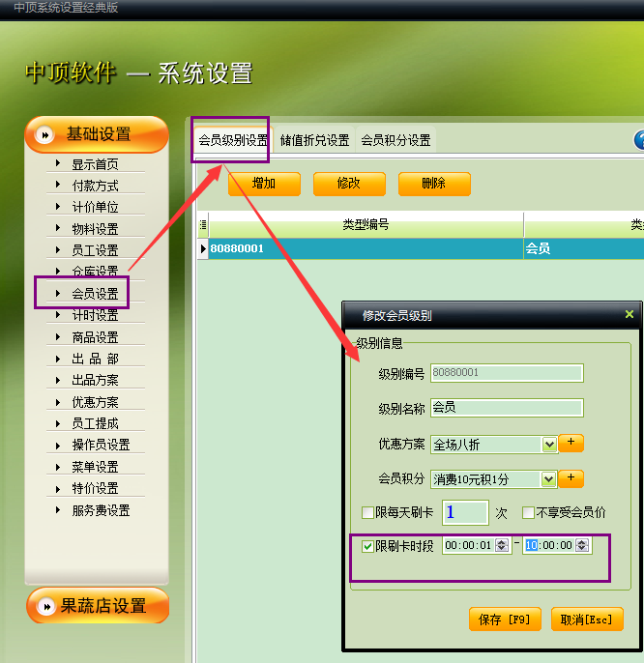This screenshot has width=644, height=663.
Task: Open 出品方案 in sidebar
Action: (x=95, y=380)
